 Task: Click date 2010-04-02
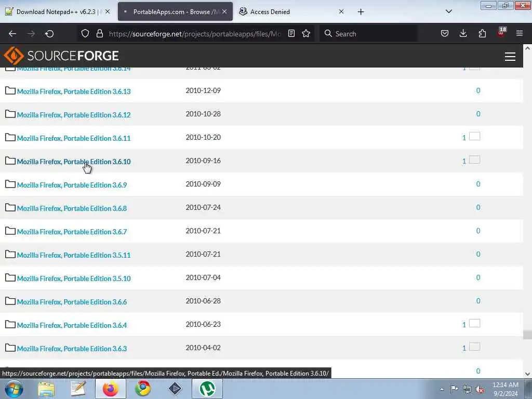click(x=203, y=348)
